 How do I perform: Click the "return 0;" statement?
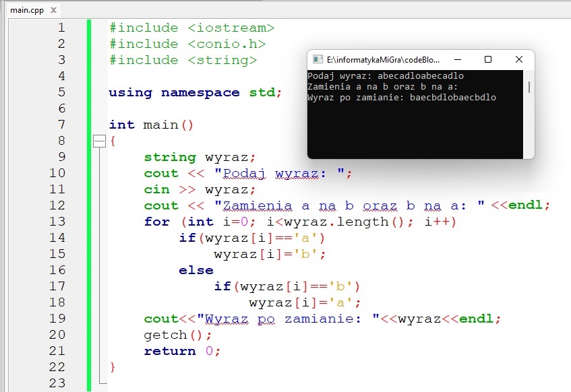[183, 351]
